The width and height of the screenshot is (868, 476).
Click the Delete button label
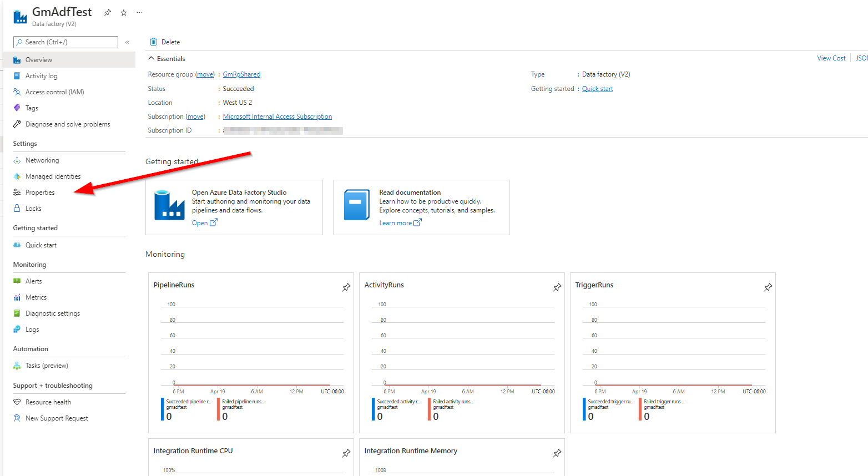pyautogui.click(x=170, y=42)
